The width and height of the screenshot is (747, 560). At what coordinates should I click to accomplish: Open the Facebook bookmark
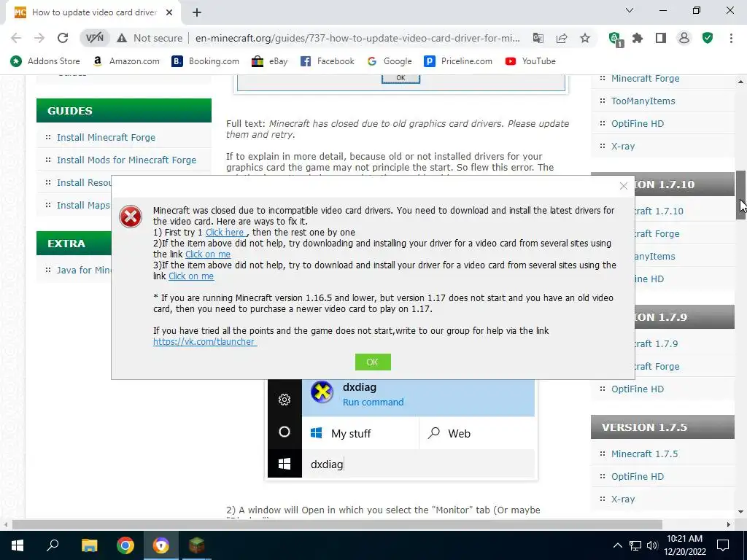[x=328, y=61]
